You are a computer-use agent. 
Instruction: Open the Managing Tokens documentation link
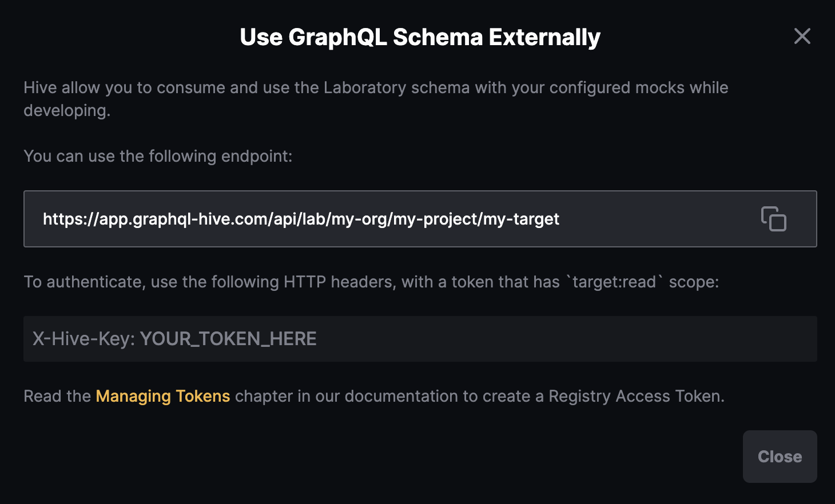coord(163,396)
